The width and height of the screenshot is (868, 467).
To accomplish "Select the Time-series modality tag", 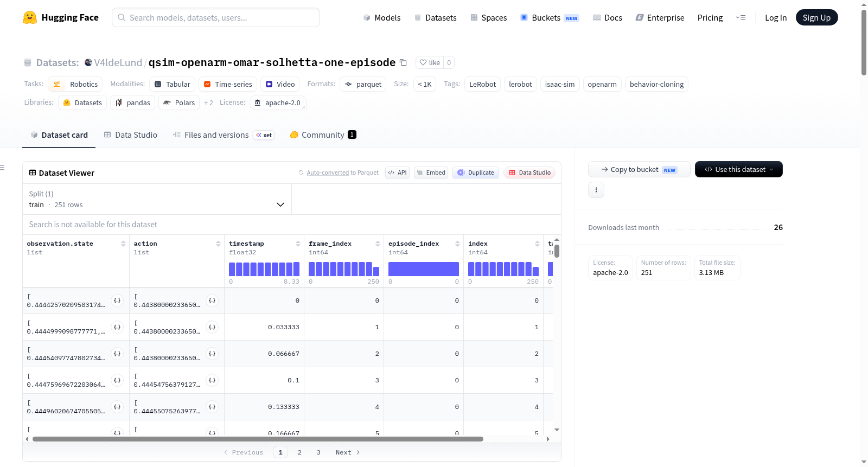I will (x=228, y=84).
